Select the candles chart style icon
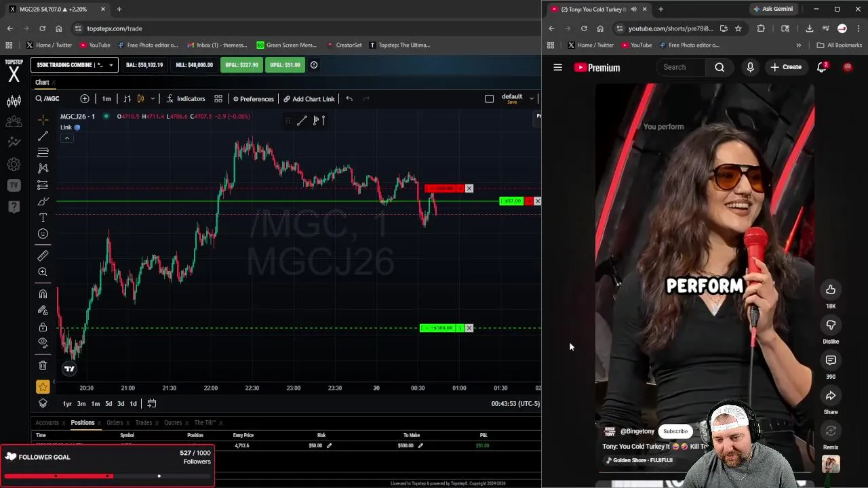 point(140,99)
